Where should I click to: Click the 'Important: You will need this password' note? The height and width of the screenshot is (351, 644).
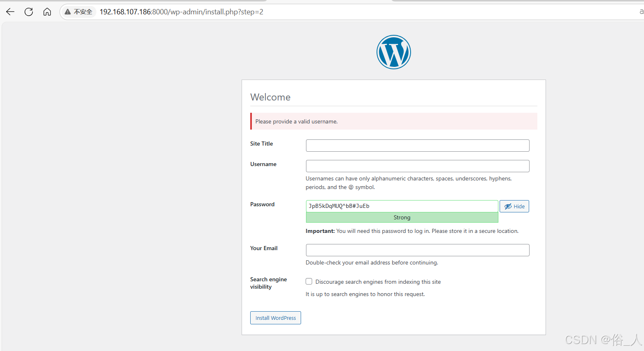pyautogui.click(x=412, y=231)
